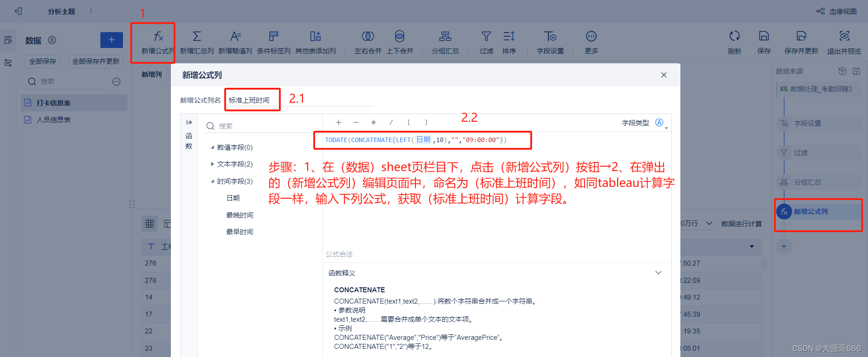Click the 新增汇总列 sigma icon
This screenshot has width=868, height=357.
coord(197,36)
